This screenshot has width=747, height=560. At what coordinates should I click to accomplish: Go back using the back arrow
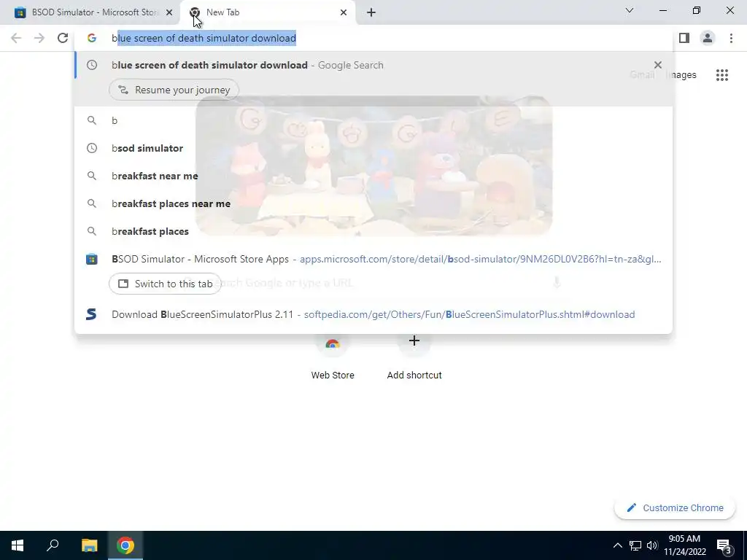click(x=16, y=38)
